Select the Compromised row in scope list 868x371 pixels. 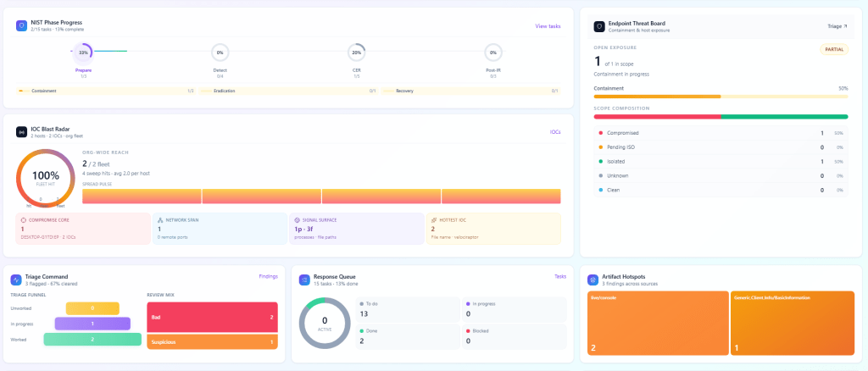pyautogui.click(x=721, y=133)
